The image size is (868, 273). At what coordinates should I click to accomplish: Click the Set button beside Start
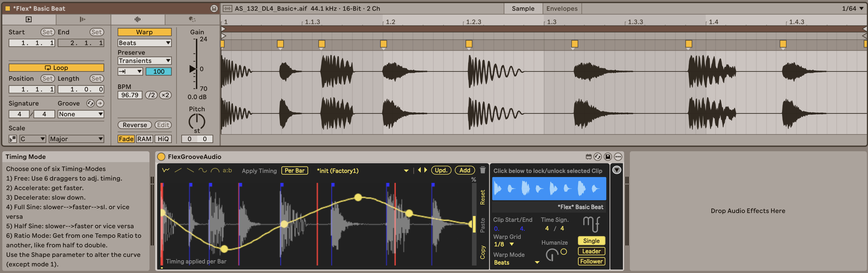coord(48,32)
